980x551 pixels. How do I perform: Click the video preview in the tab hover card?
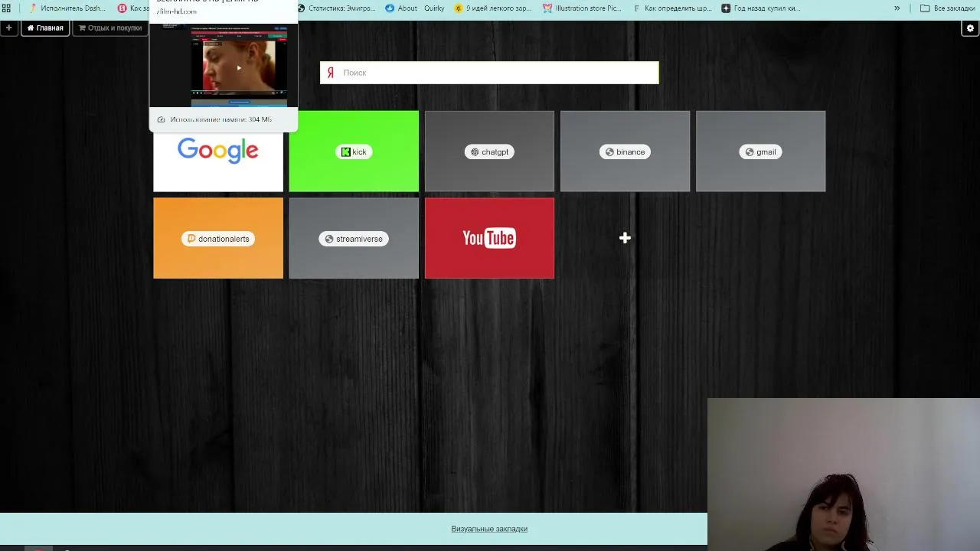pos(223,65)
